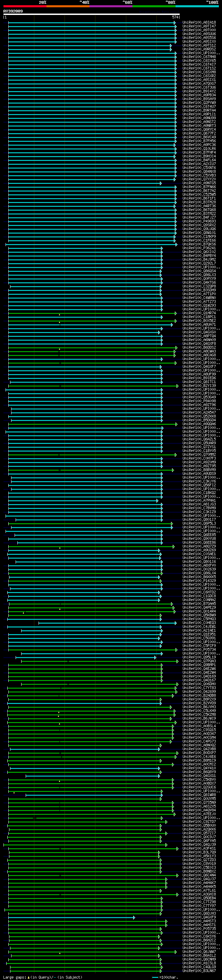
Task: Select label UniRef100_P05735
Action: coord(199,929)
